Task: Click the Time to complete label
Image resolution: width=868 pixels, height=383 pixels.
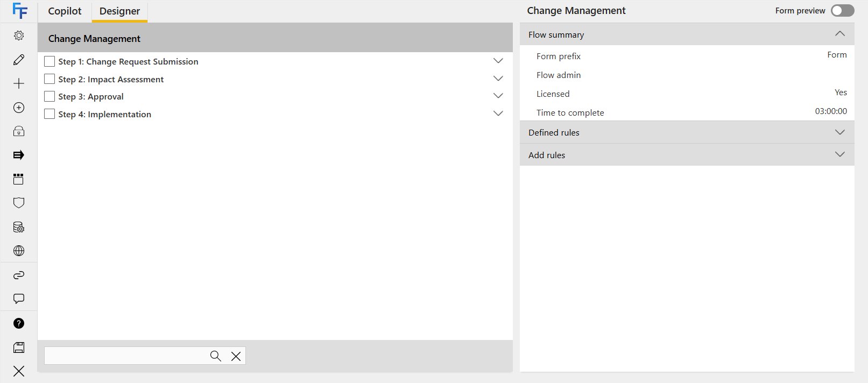Action: (570, 113)
